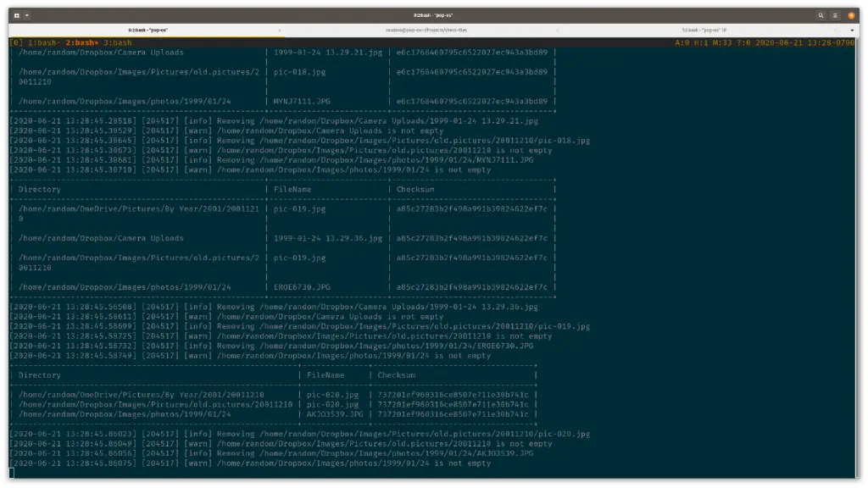Open the new tab dropdown arrow
868x488 pixels.
(27, 15)
